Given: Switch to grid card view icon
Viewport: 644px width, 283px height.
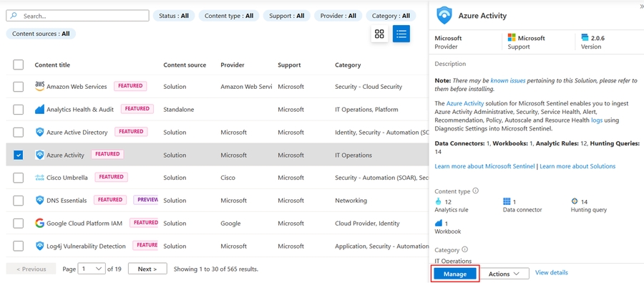Looking at the screenshot, I should (379, 34).
